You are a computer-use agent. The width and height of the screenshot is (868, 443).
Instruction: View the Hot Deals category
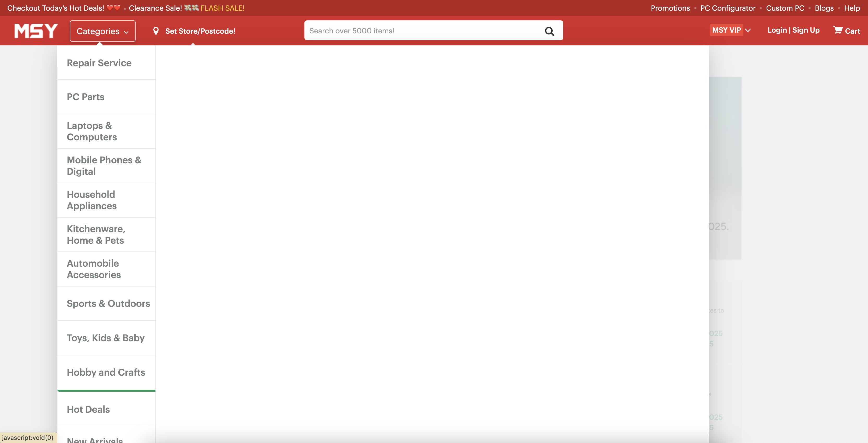(88, 409)
